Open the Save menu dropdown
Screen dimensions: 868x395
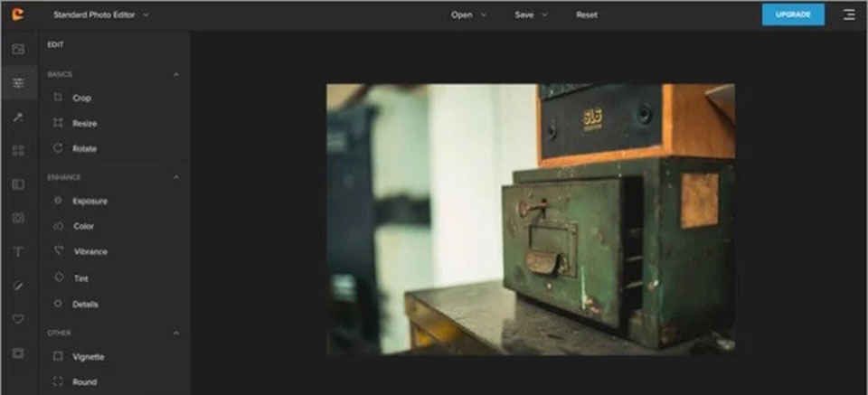[x=531, y=15]
